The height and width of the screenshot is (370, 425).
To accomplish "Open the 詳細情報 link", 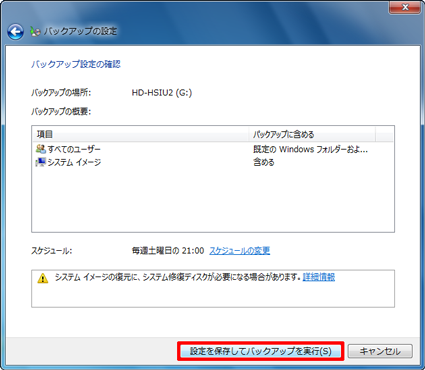I will pyautogui.click(x=319, y=277).
